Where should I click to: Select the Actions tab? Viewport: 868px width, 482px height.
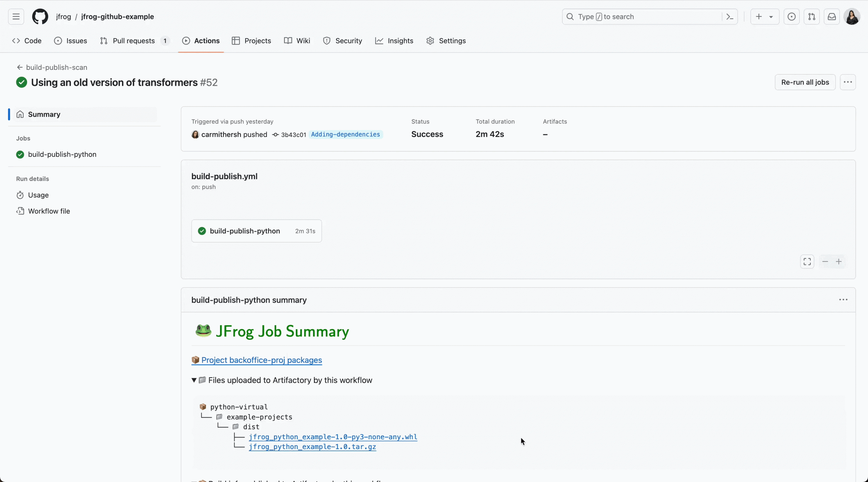click(x=201, y=41)
